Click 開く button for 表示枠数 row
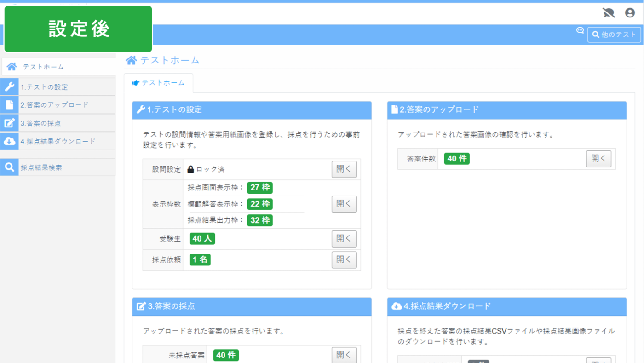This screenshot has width=644, height=363. pyautogui.click(x=344, y=204)
